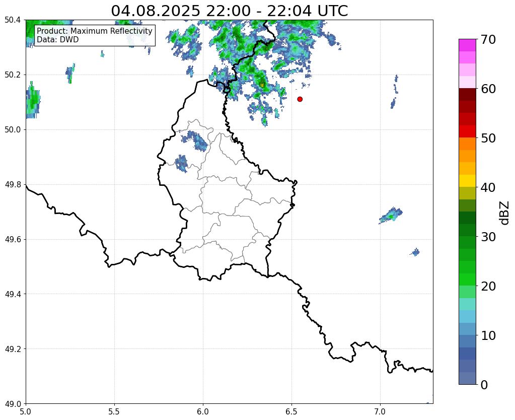
Task: Click the colorbar tick label 70
Action: [x=488, y=39]
